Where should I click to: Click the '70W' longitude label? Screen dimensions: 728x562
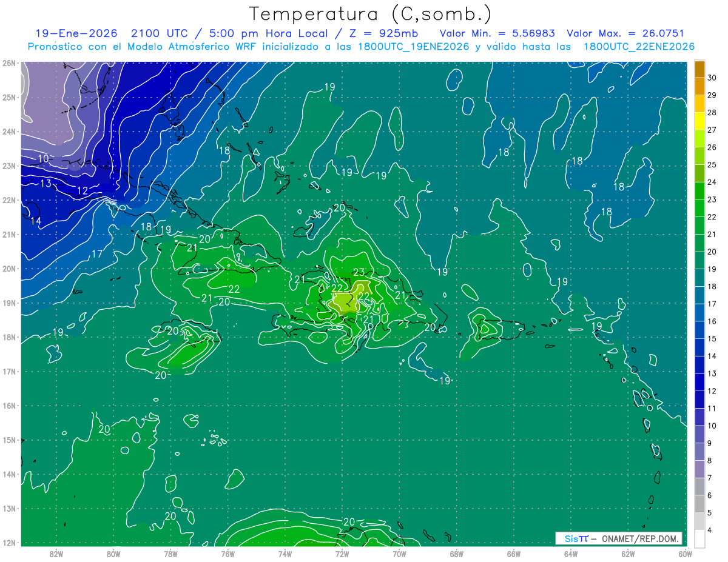pos(399,554)
